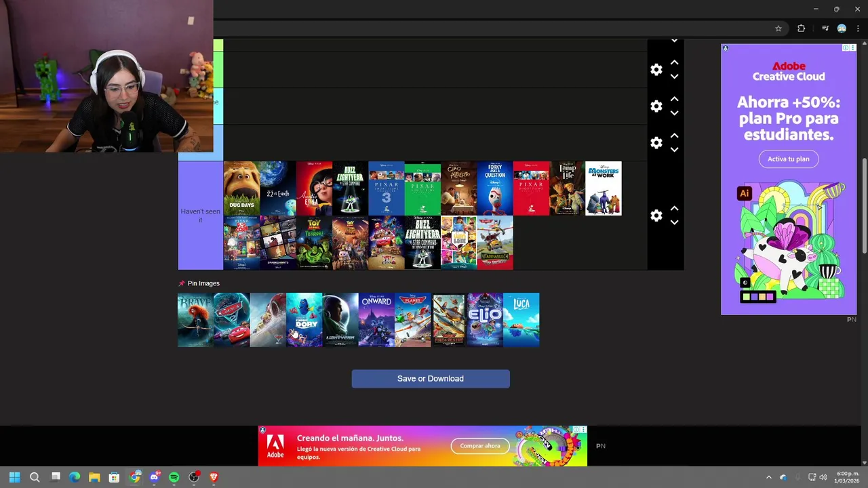The width and height of the screenshot is (868, 488).
Task: Select the Haven't seen it tier label
Action: [201, 216]
